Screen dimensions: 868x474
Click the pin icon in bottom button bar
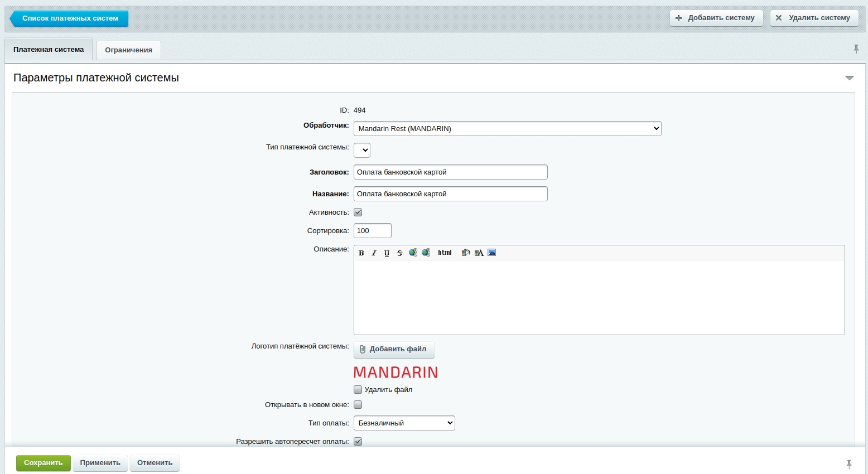click(x=849, y=464)
